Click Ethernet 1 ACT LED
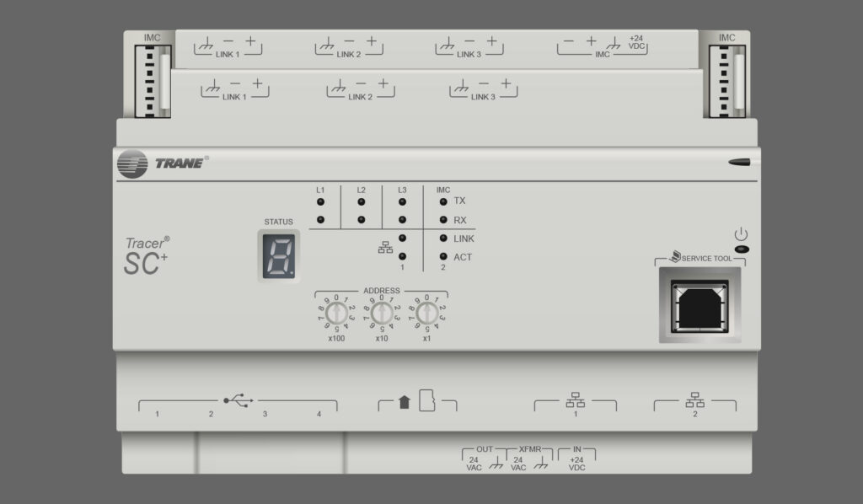Viewport: 863px width, 504px height. 402,256
